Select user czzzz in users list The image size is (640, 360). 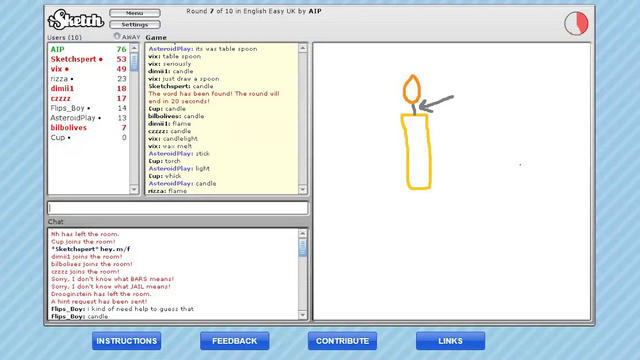pos(88,98)
